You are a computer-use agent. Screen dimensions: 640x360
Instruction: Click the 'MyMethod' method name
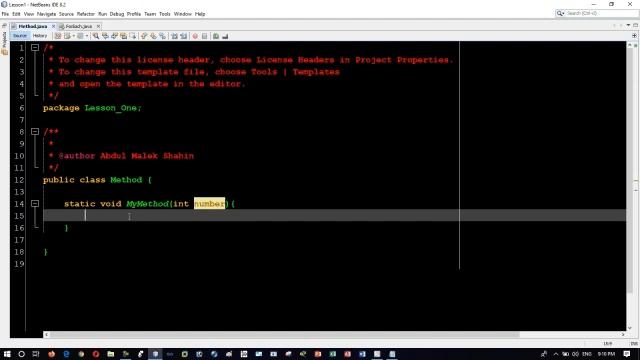coord(147,203)
